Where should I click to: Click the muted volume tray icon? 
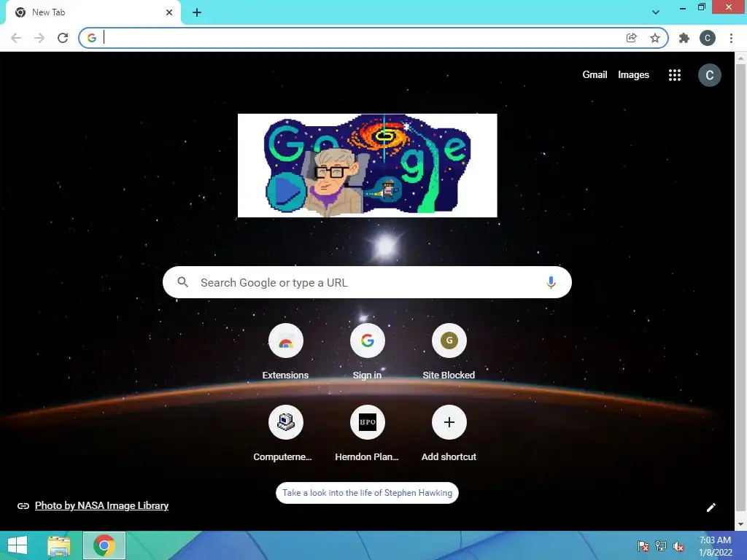[x=678, y=545]
